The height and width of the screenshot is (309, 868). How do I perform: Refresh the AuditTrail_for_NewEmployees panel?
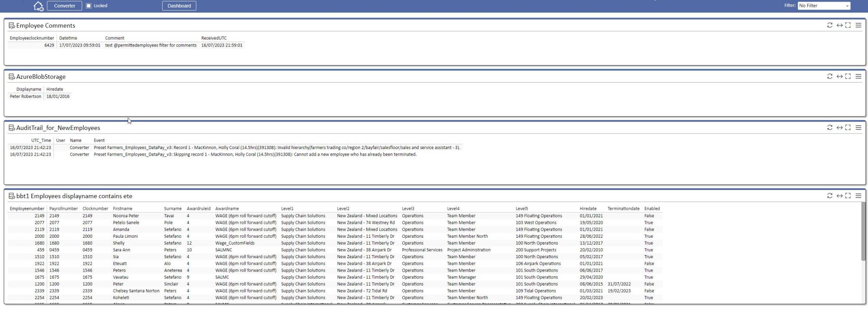pos(830,127)
